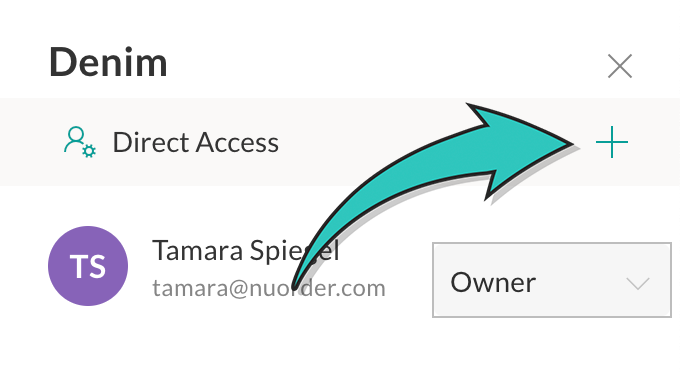The height and width of the screenshot is (374, 680).
Task: Close the Denim panel with the X
Action: click(x=620, y=66)
